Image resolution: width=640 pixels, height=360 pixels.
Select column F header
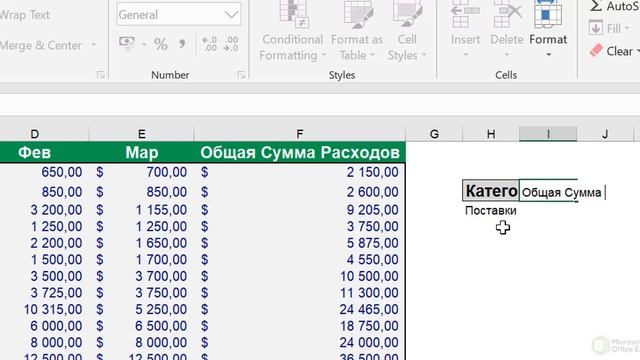[x=300, y=134]
